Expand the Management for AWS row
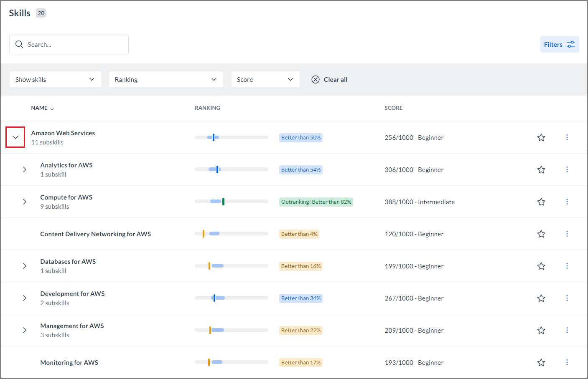The image size is (588, 379). 25,330
